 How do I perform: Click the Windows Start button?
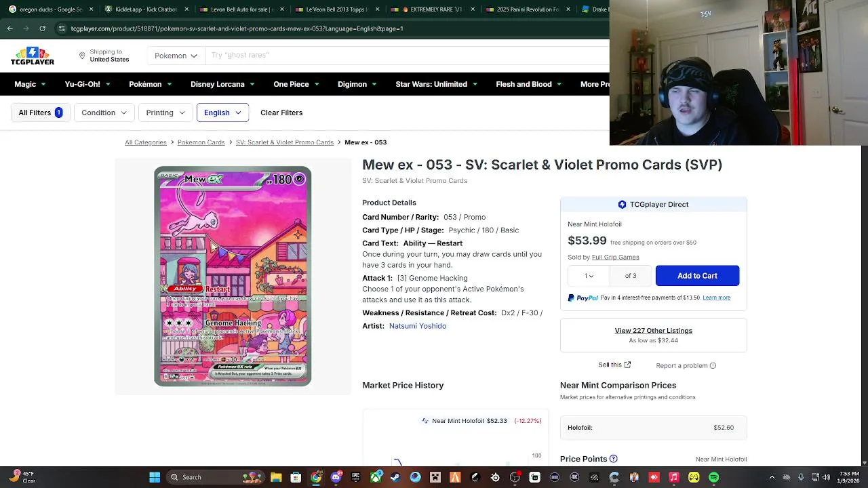[155, 477]
